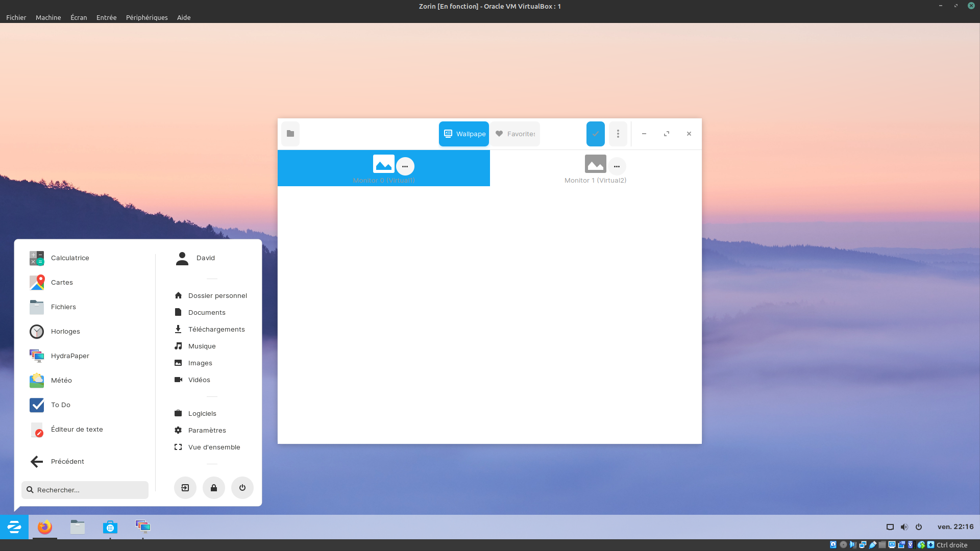Launch the To Do app
980x551 pixels.
click(x=60, y=405)
